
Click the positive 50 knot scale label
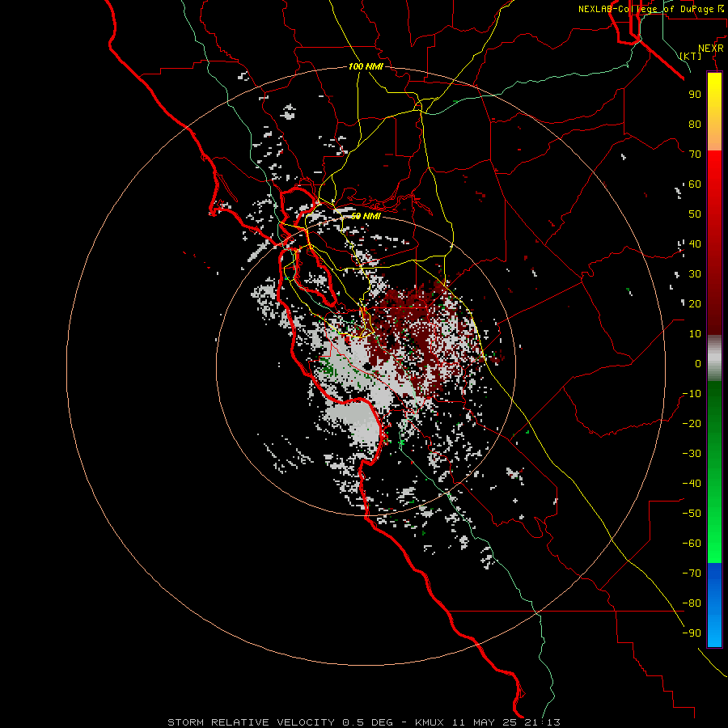coord(695,214)
